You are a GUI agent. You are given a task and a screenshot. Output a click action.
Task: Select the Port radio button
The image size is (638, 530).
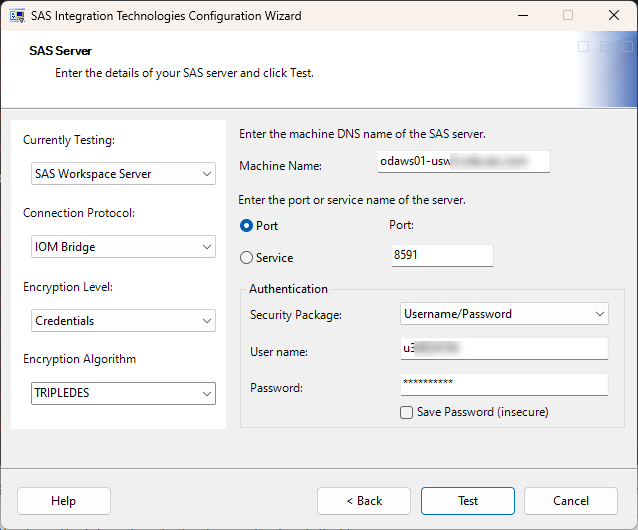(246, 226)
